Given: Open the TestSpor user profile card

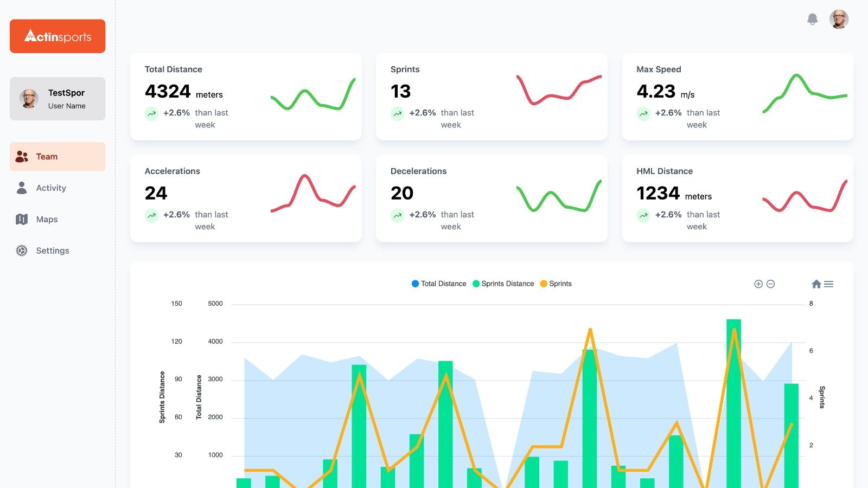Looking at the screenshot, I should tap(58, 99).
